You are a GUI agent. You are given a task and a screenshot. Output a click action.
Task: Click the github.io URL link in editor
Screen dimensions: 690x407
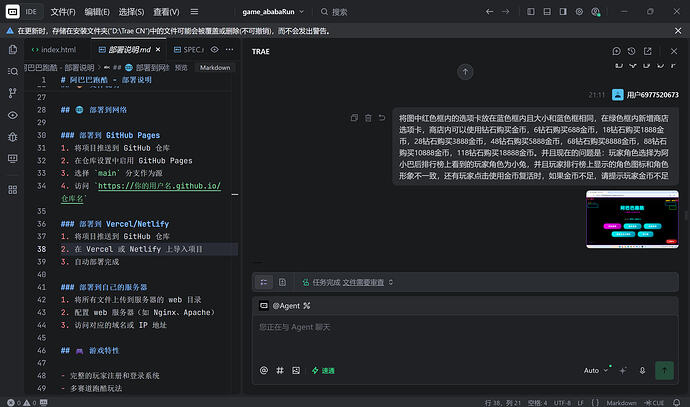point(159,186)
